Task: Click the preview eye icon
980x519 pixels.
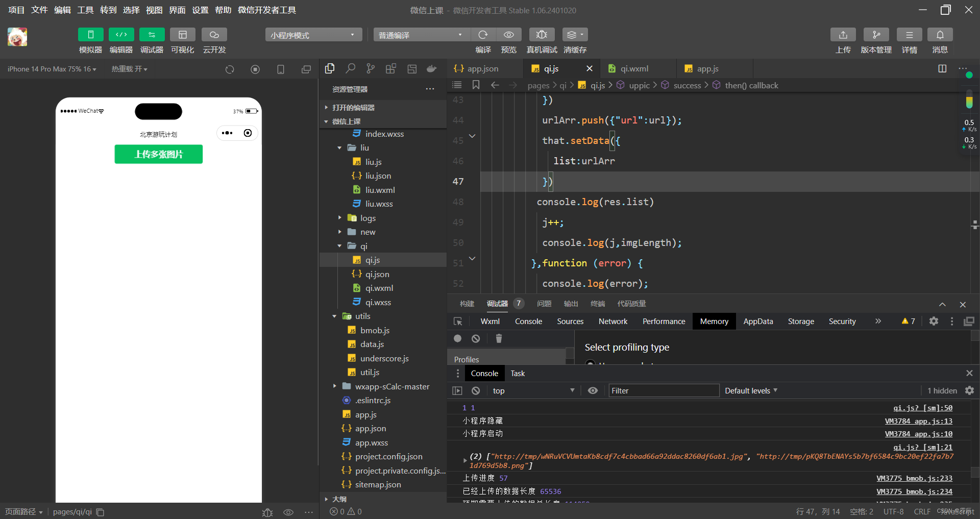Action: click(509, 35)
